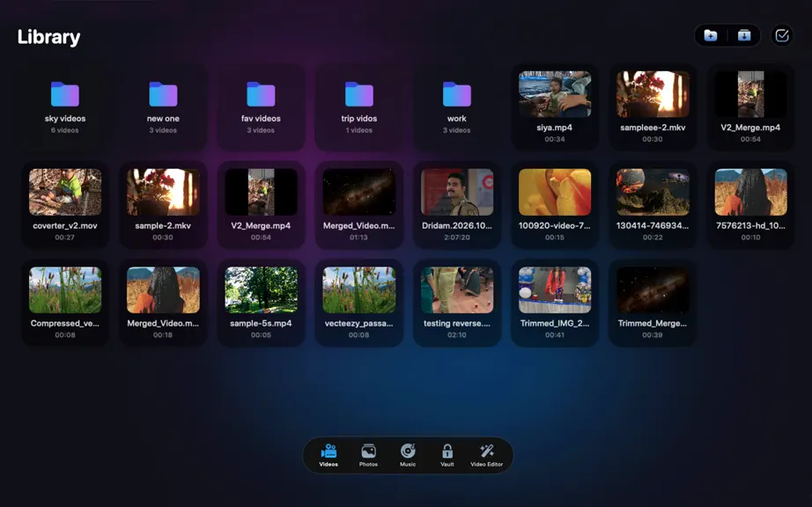Open the Video Editor tab
812x507 pixels.
(486, 455)
